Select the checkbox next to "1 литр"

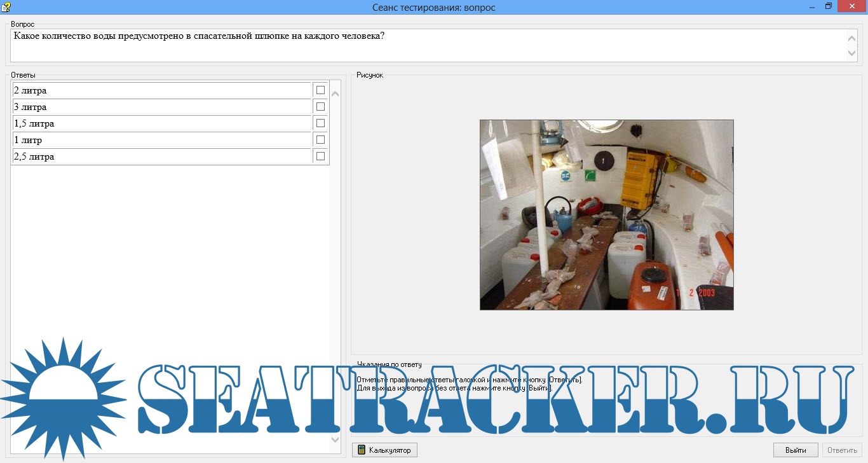[320, 140]
